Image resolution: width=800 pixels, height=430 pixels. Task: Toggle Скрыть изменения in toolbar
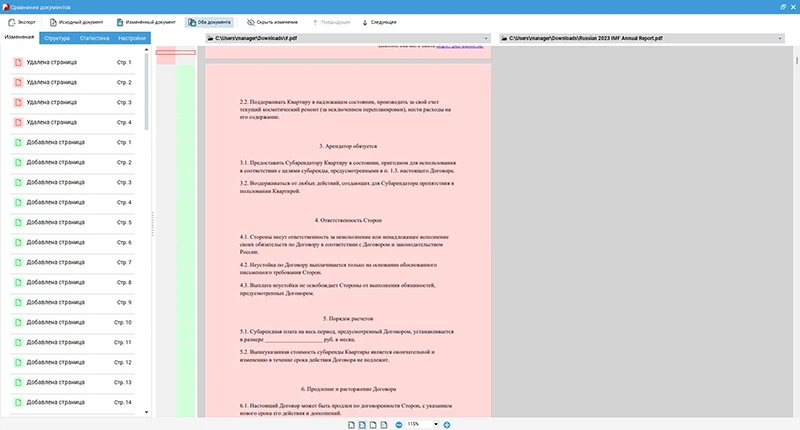(x=272, y=22)
